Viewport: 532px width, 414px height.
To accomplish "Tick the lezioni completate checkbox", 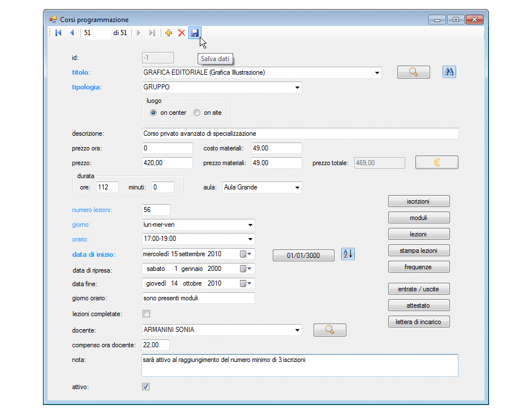I will pos(146,314).
